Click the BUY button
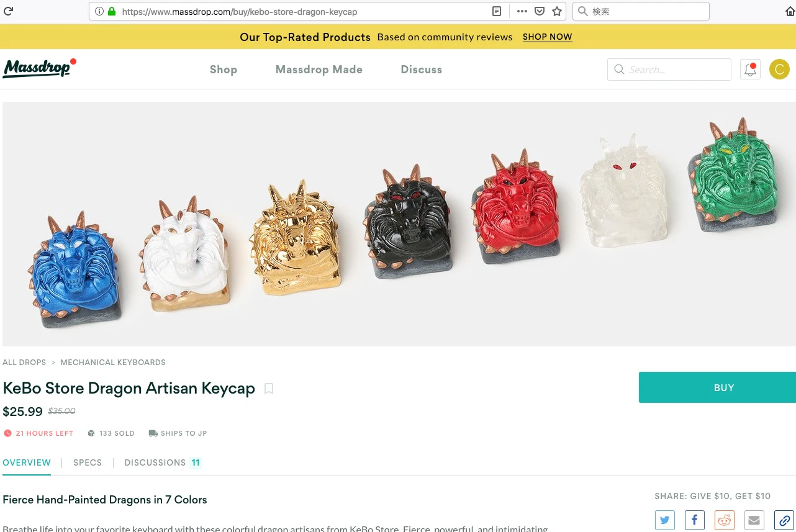796x532 pixels. point(717,387)
